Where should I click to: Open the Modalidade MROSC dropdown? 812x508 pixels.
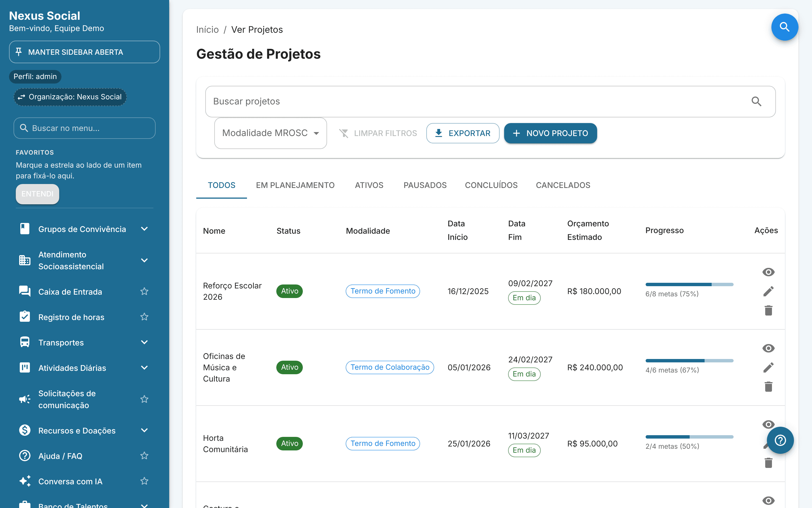coord(270,133)
